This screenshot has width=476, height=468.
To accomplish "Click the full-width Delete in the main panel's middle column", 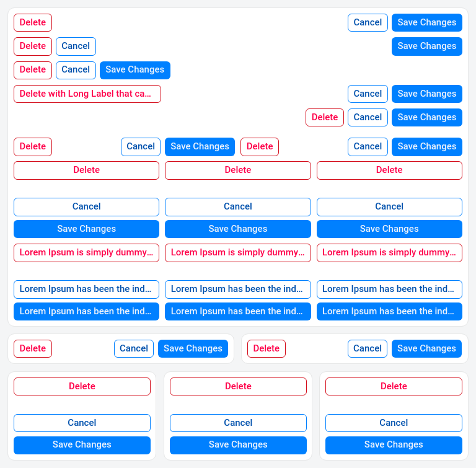I will pyautogui.click(x=237, y=170).
